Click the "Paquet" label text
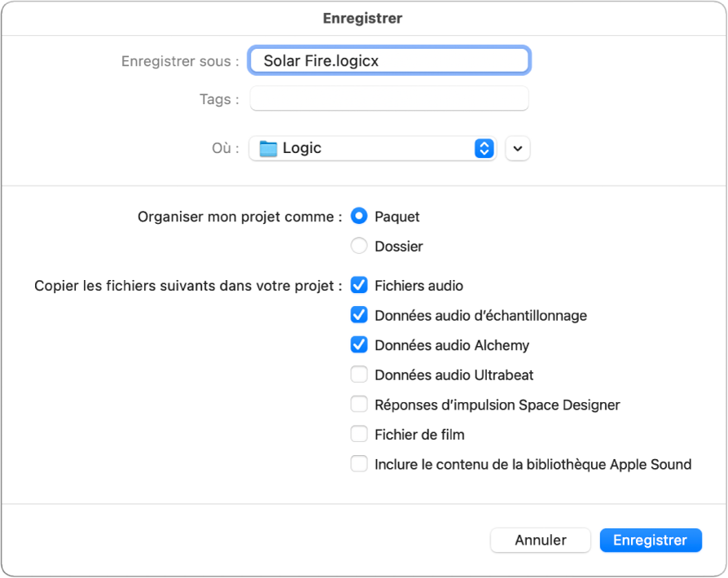728x578 pixels. click(397, 216)
